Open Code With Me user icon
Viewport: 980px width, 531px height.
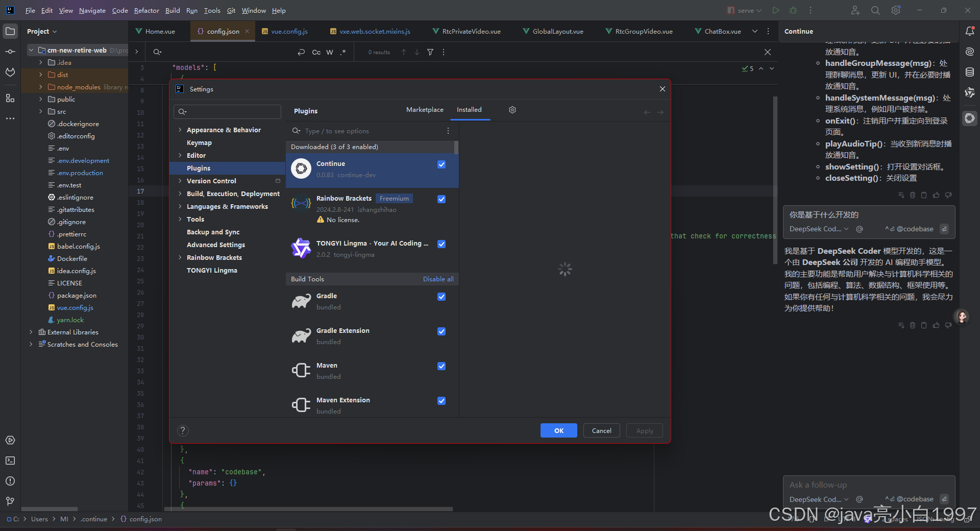(855, 10)
